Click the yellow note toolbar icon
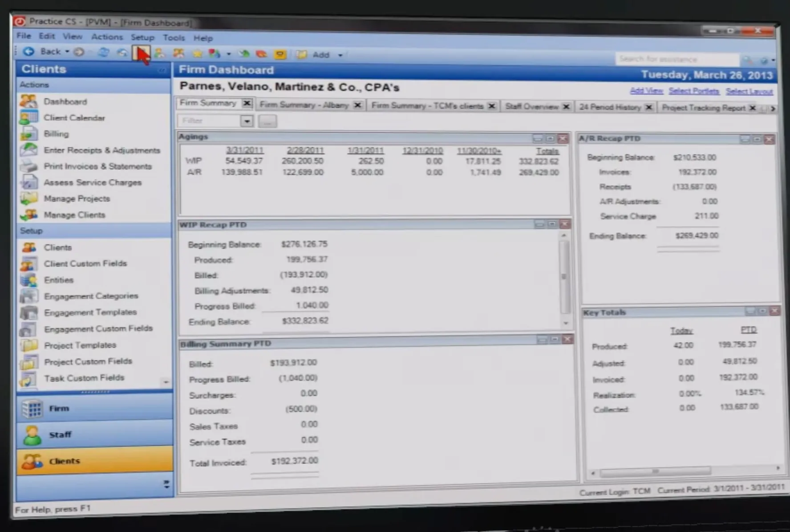This screenshot has height=532, width=790. point(280,55)
